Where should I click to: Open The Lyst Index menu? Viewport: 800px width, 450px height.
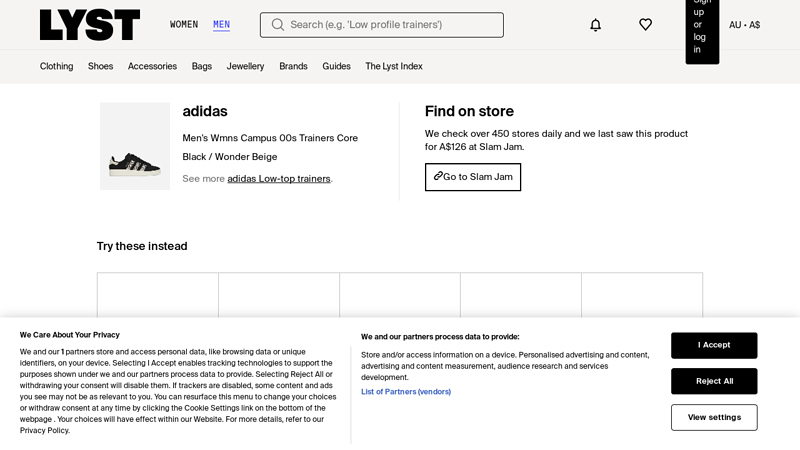coord(394,66)
